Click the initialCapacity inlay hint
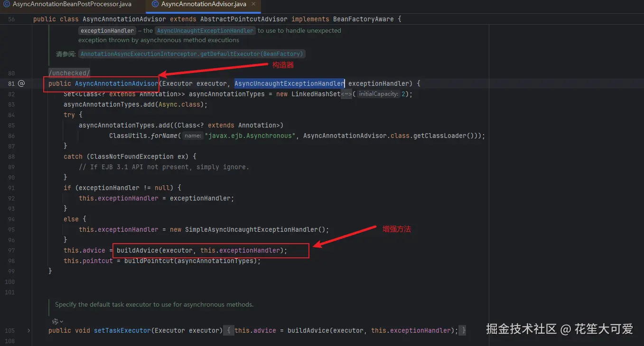The image size is (644, 346). click(378, 94)
